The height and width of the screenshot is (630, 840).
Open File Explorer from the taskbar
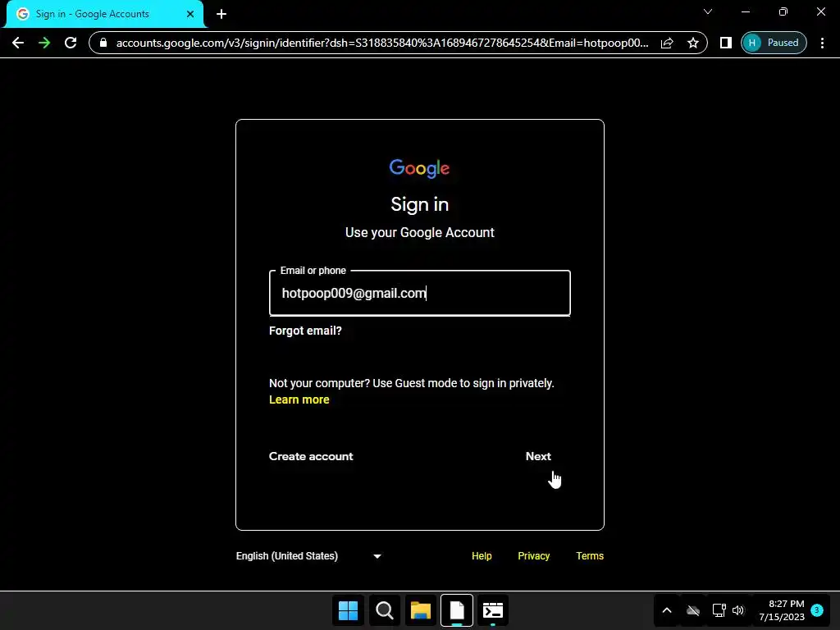tap(421, 610)
